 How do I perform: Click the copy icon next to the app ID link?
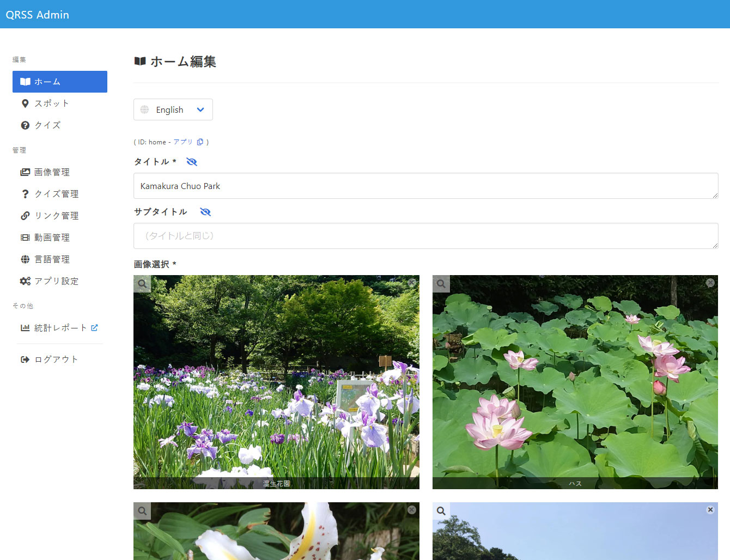(x=200, y=142)
